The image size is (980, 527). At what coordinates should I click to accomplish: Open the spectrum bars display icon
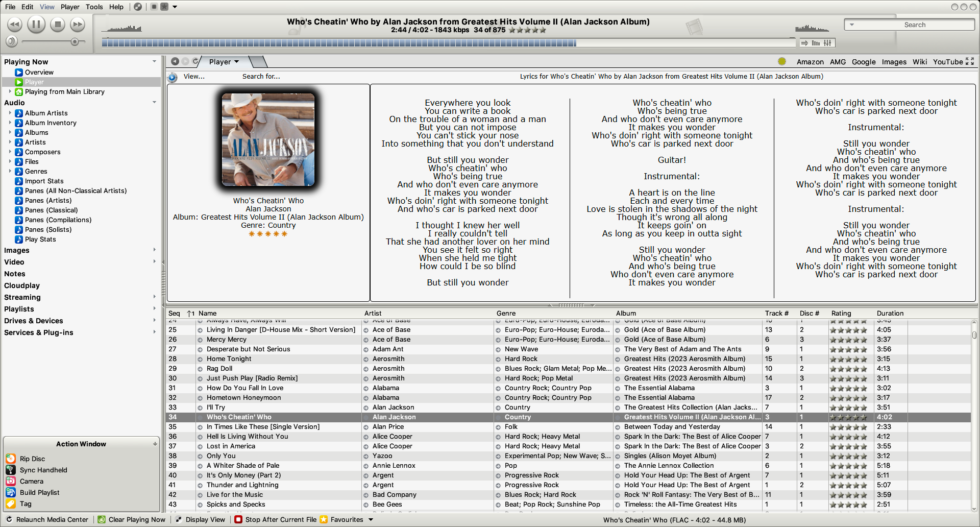coord(816,43)
